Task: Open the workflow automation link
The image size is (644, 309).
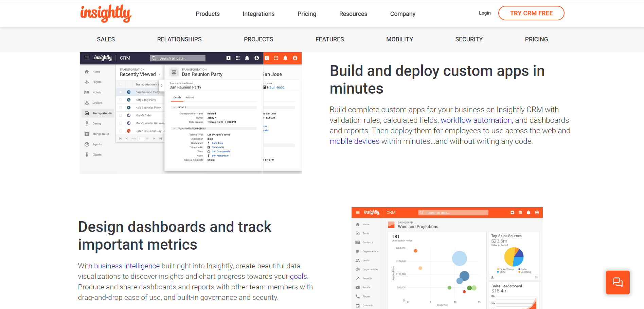Action: pos(476,120)
